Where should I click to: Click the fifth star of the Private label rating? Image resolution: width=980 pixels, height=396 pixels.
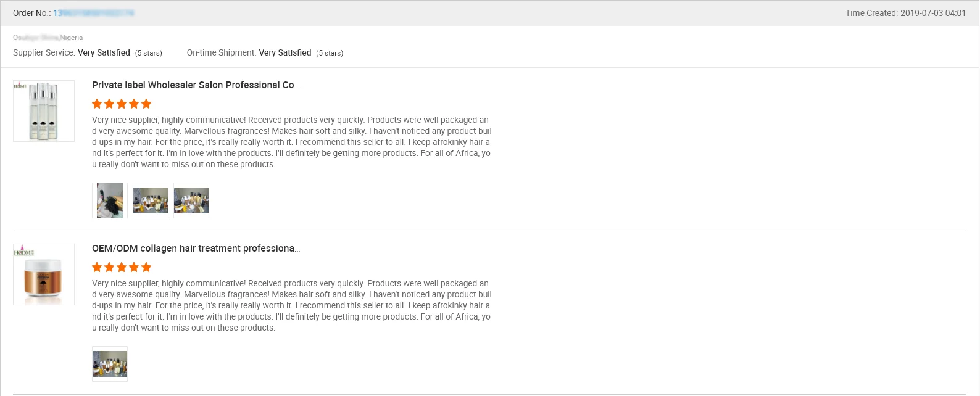tap(146, 104)
